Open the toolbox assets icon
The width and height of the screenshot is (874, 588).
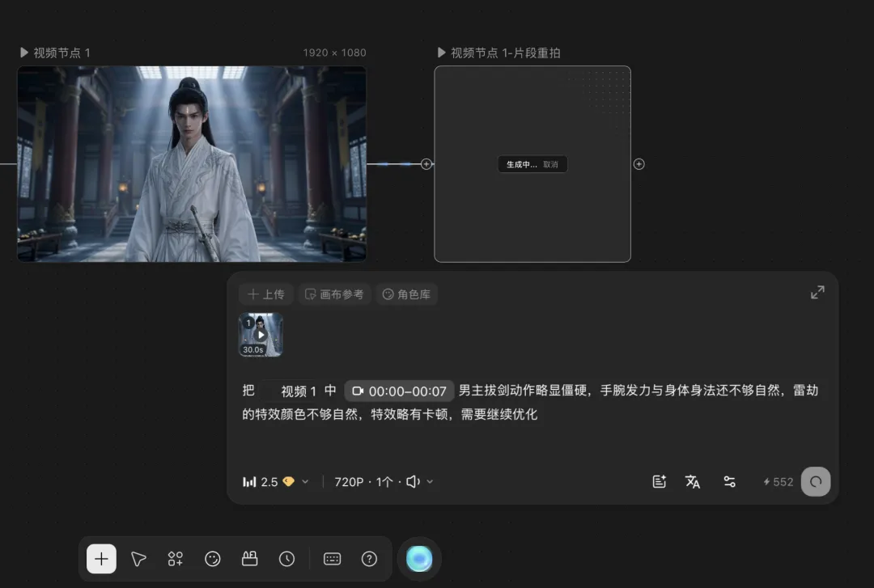tap(250, 558)
